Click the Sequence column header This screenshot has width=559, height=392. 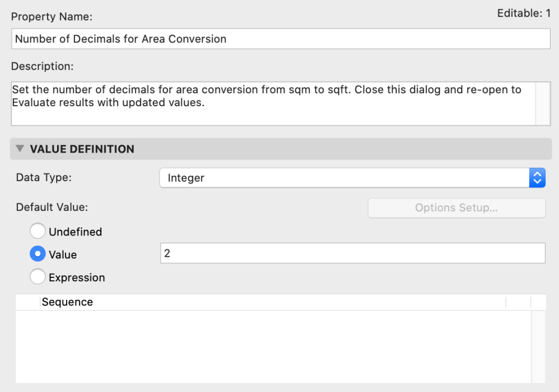[272, 303]
